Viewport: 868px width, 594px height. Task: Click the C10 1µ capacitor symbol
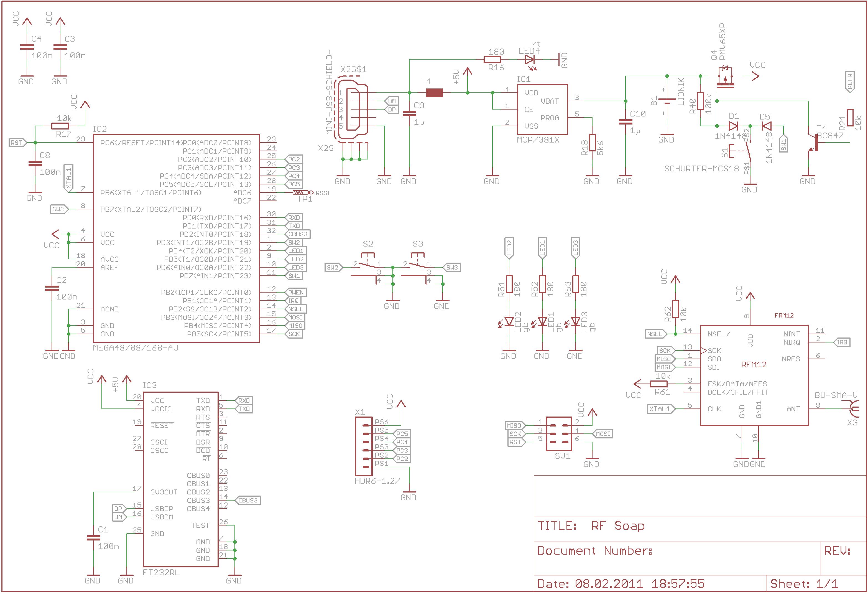coord(626,122)
